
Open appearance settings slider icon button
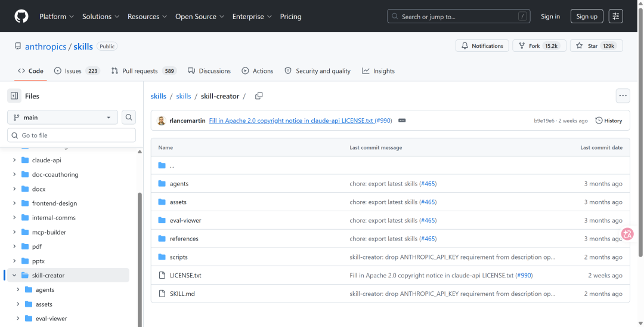pyautogui.click(x=615, y=17)
